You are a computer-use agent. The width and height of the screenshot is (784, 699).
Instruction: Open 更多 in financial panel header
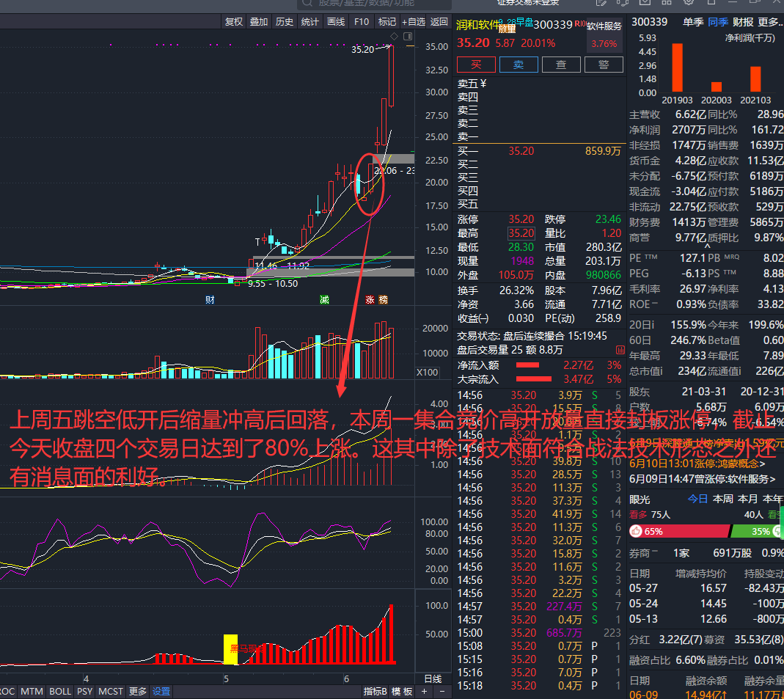[770, 22]
